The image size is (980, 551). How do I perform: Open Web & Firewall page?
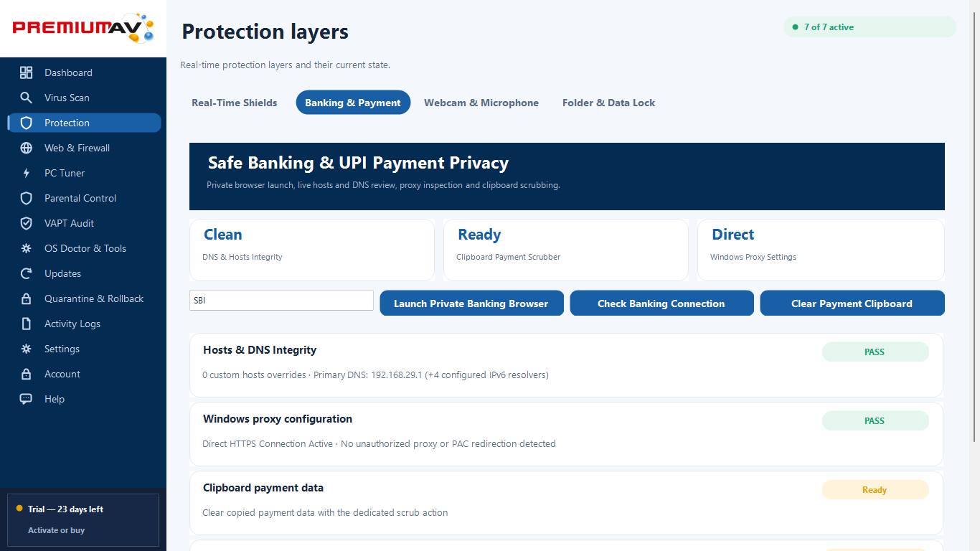pyautogui.click(x=84, y=148)
